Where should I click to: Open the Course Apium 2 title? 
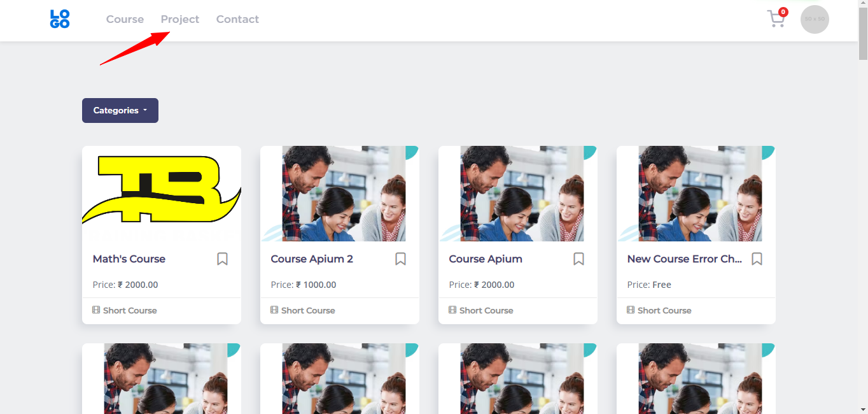pyautogui.click(x=312, y=259)
